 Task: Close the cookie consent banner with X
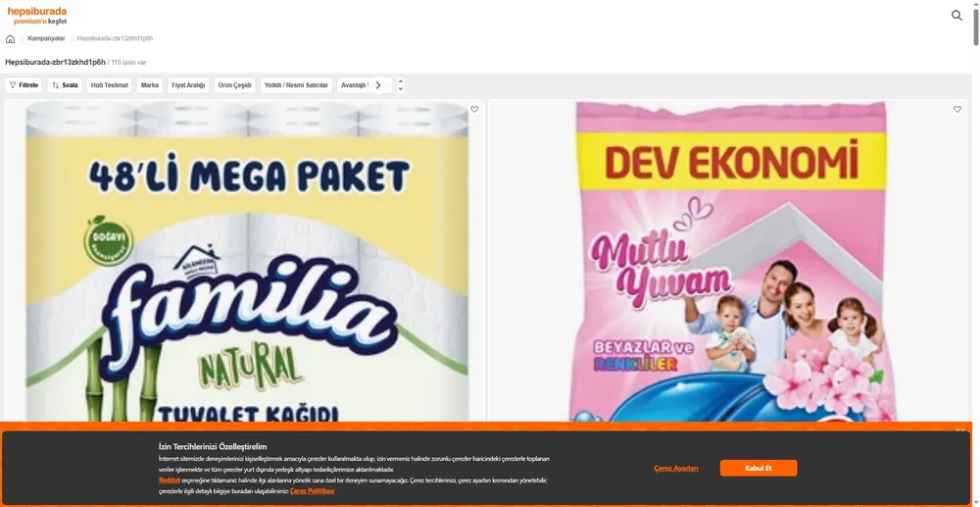coord(959,431)
